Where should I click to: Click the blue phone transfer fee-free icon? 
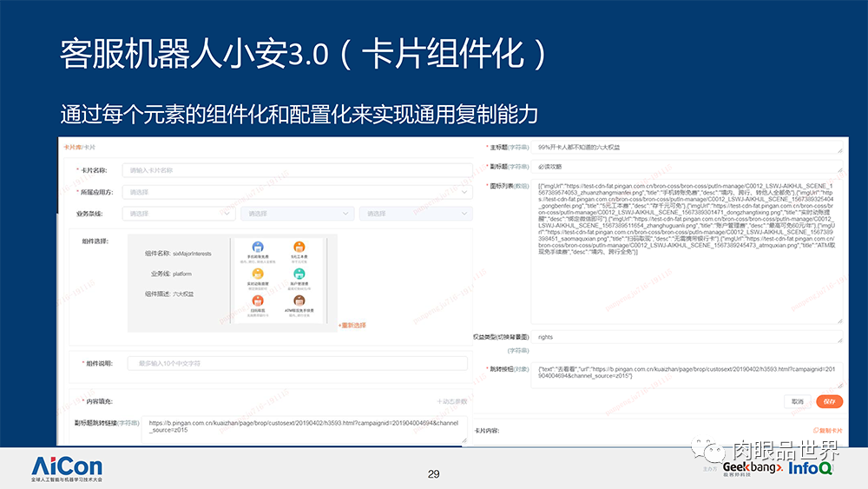[258, 247]
